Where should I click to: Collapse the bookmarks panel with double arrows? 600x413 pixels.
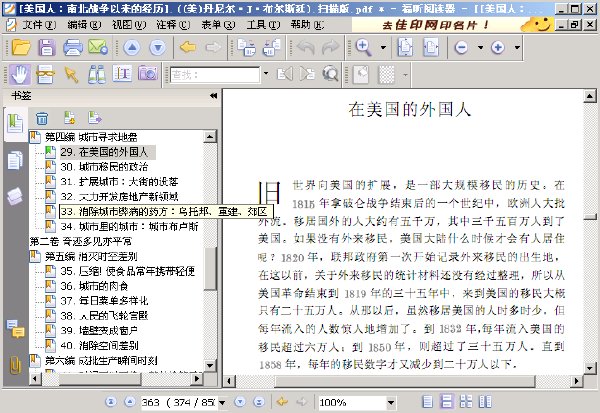(213, 96)
